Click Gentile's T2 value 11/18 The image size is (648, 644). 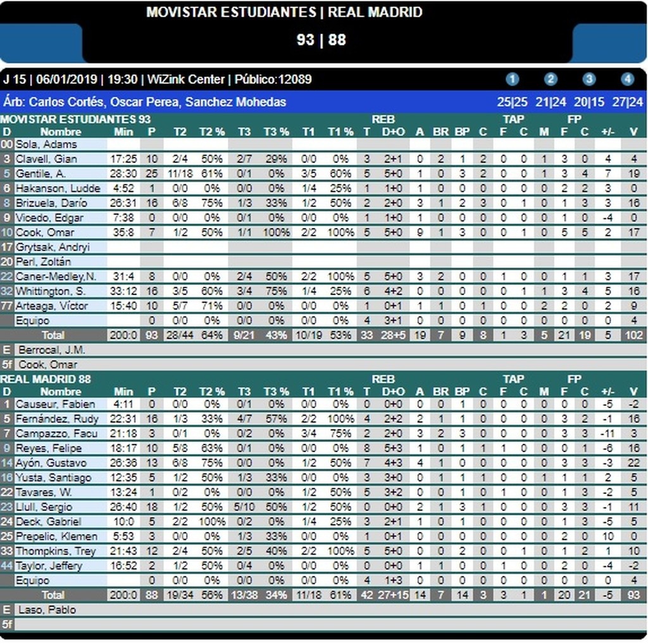click(180, 174)
